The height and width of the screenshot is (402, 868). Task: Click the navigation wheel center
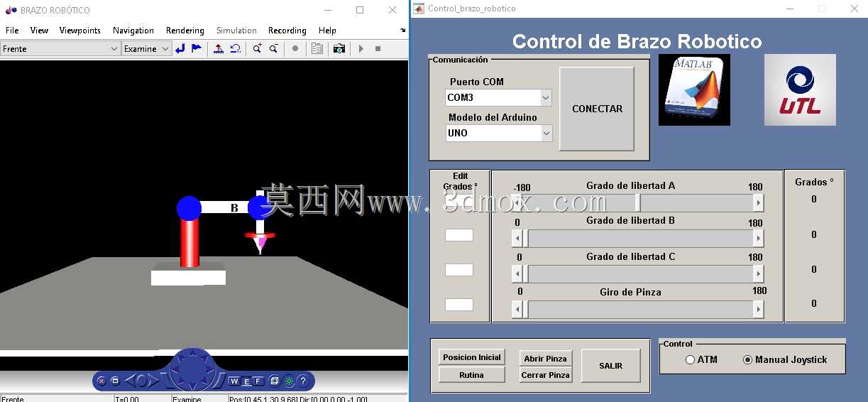(192, 369)
